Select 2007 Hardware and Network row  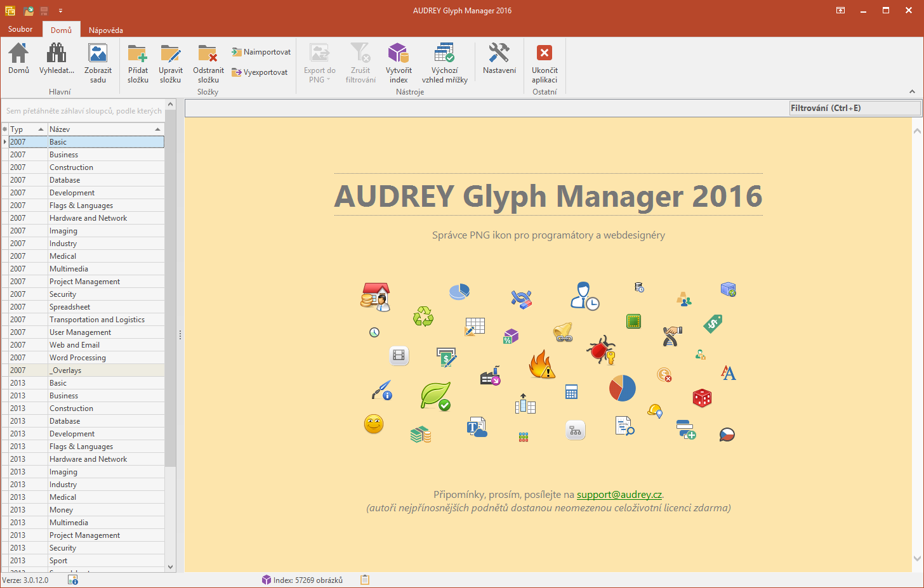(88, 218)
